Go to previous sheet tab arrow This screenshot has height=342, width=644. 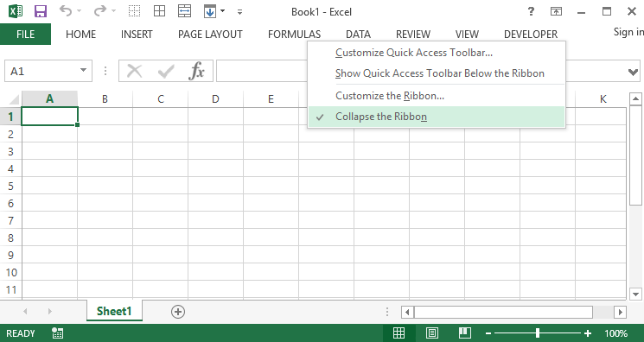tap(25, 312)
